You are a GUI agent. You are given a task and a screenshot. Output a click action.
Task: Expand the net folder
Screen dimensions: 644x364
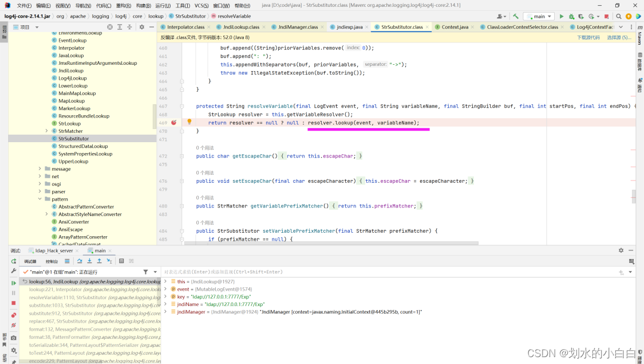tap(40, 177)
